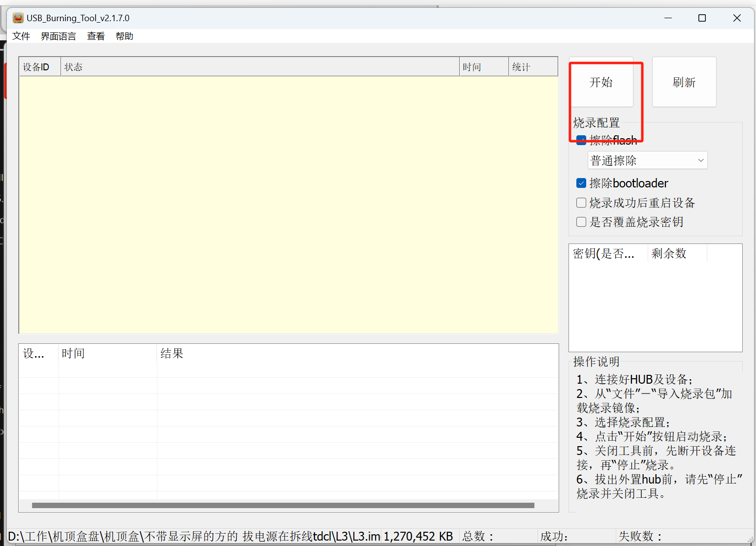Click the 结果 column header in log list
The height and width of the screenshot is (546, 756).
coord(171,353)
